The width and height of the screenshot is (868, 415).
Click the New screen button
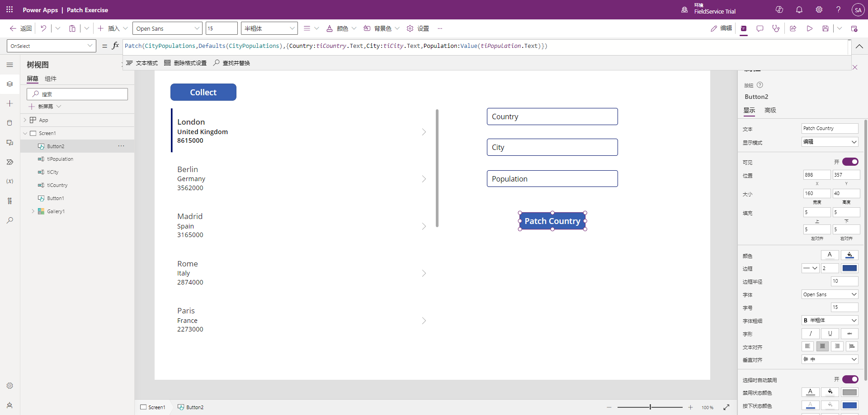click(45, 107)
